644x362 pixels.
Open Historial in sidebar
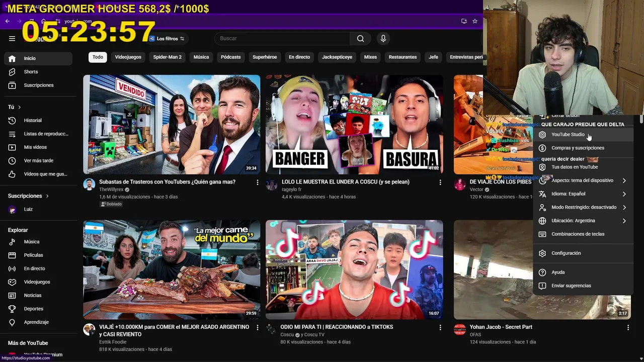(38, 120)
